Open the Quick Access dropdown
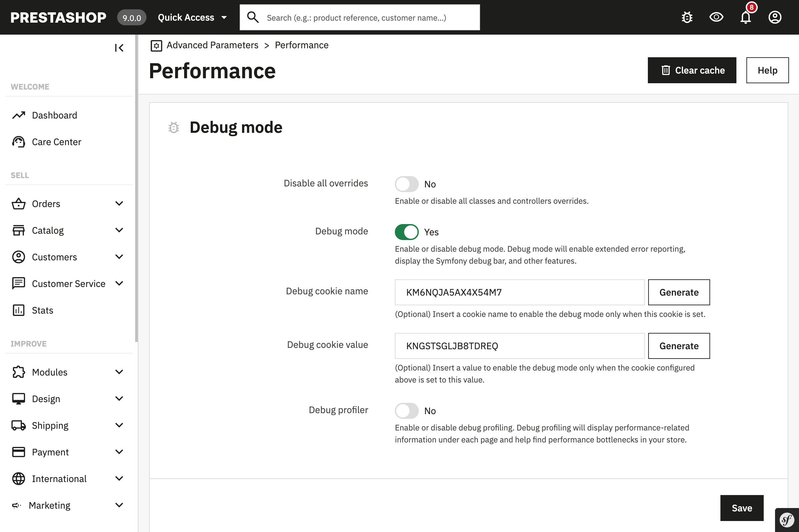This screenshot has width=799, height=532. [192, 17]
